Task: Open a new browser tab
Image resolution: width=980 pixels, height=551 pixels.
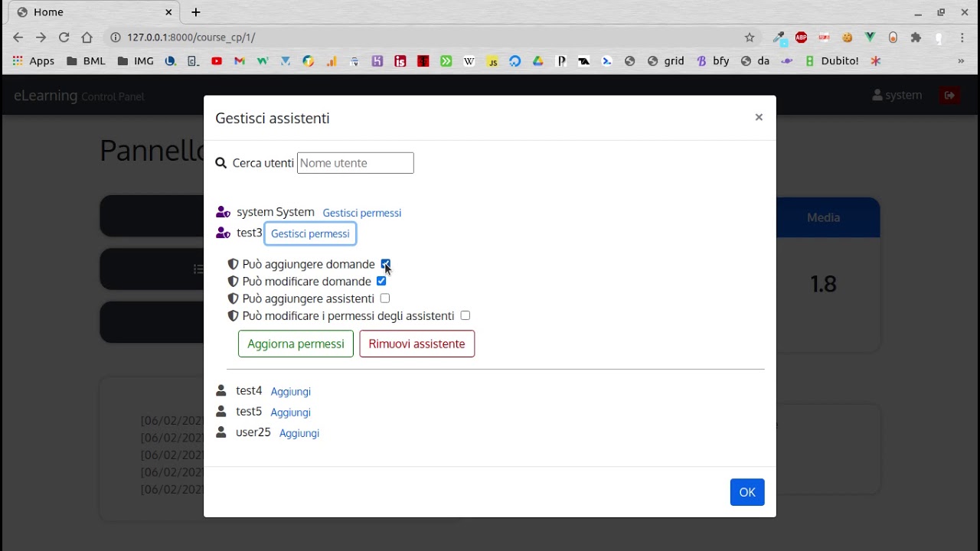Action: tap(196, 12)
